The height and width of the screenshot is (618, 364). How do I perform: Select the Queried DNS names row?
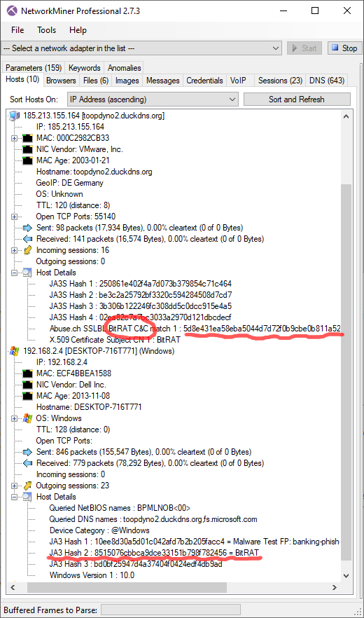click(x=153, y=519)
